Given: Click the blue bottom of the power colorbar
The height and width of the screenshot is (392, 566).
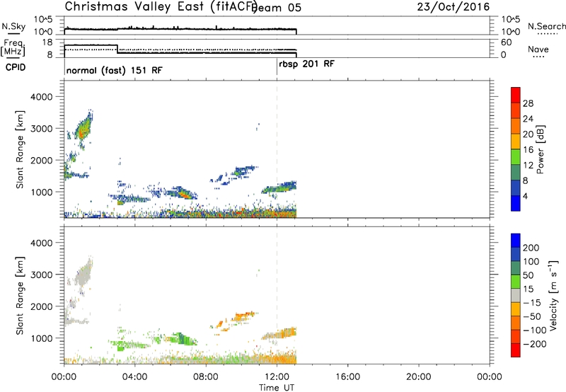Looking at the screenshot, I should [x=516, y=203].
